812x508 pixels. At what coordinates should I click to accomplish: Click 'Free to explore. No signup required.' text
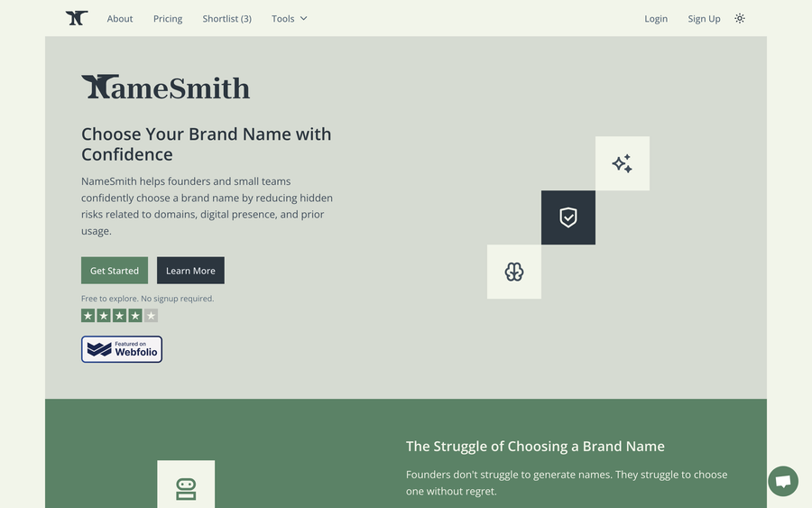[x=148, y=299]
